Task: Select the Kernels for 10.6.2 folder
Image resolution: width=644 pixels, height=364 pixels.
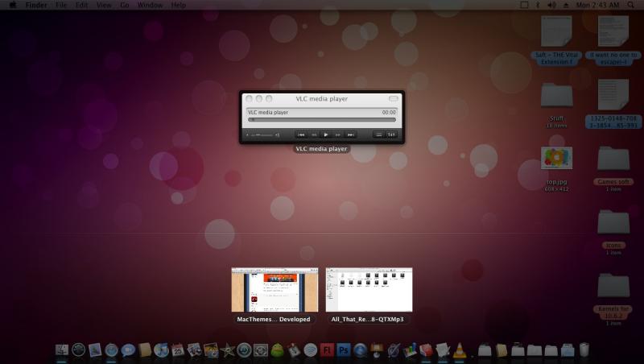Action: point(613,285)
